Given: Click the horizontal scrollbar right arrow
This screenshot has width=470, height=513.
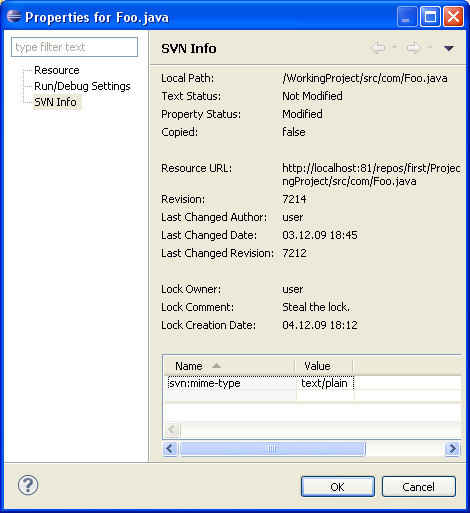Looking at the screenshot, I should [x=452, y=449].
